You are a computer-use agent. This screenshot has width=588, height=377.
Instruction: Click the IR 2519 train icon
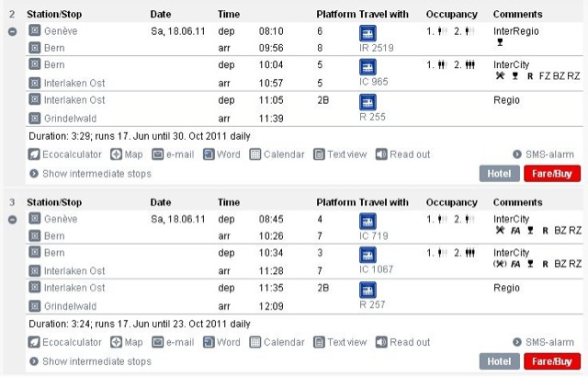point(367,33)
